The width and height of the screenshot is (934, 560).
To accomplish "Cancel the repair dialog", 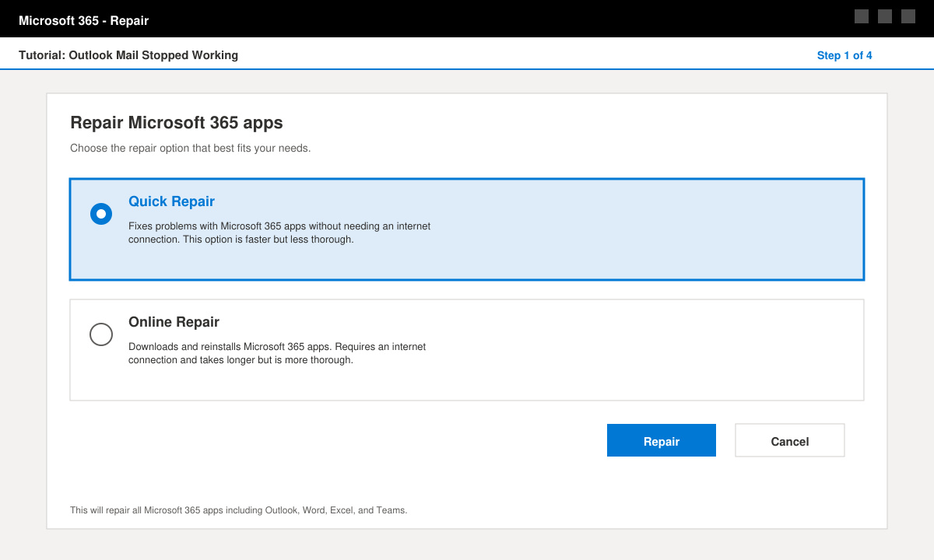I will [790, 440].
